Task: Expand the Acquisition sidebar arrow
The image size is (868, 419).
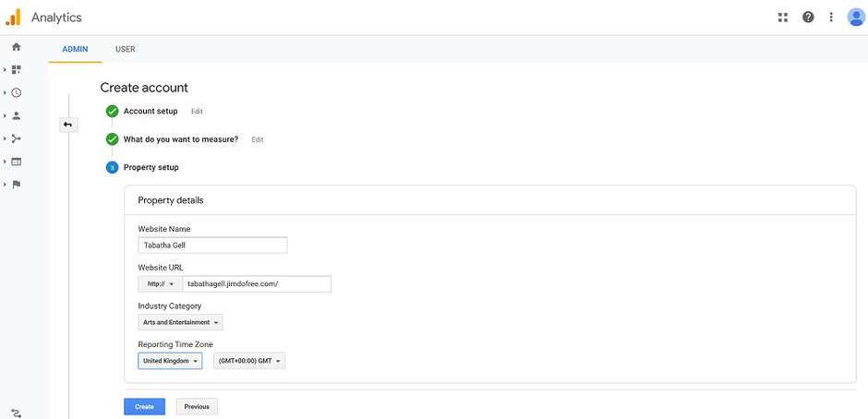Action: coord(5,138)
